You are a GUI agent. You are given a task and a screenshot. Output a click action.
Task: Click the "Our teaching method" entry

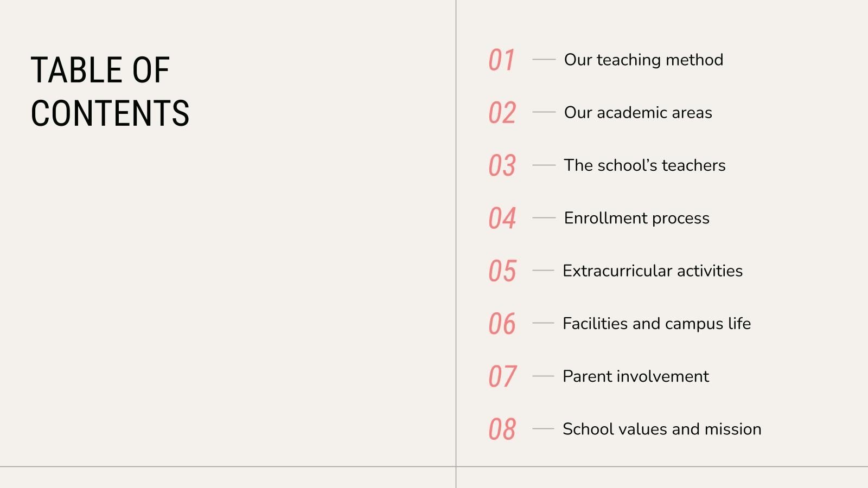643,60
